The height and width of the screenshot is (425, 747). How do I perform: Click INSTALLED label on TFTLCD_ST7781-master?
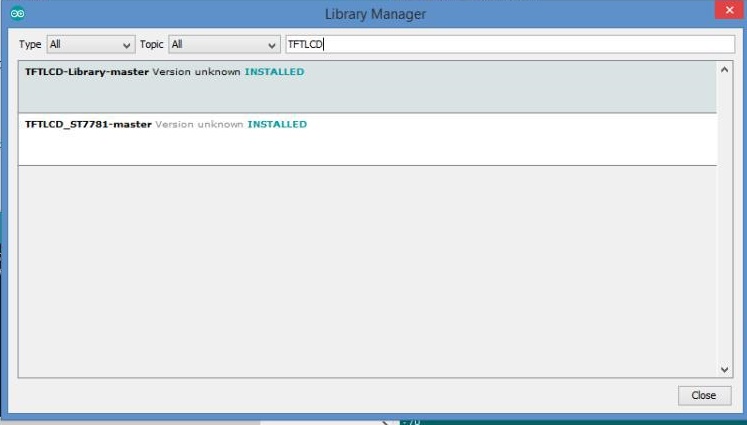277,124
